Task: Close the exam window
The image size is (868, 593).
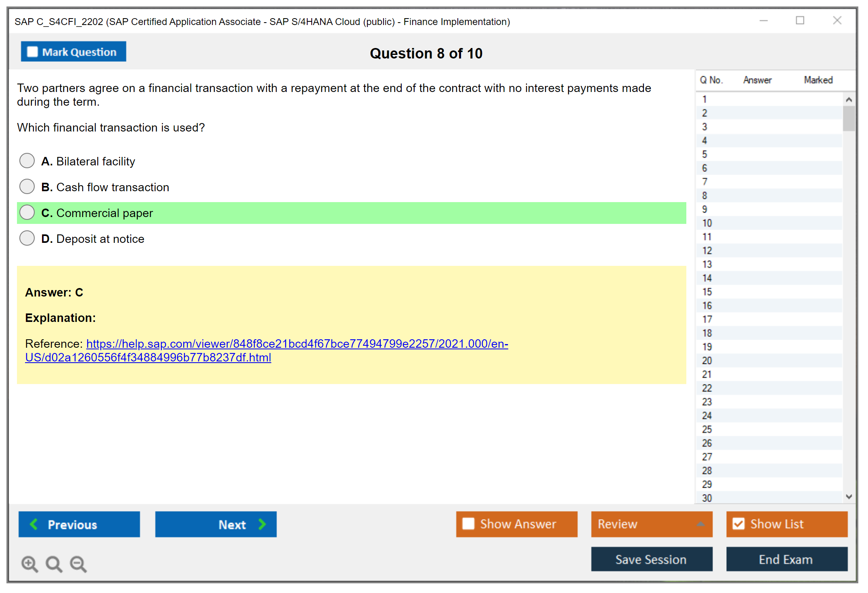Action: point(837,21)
